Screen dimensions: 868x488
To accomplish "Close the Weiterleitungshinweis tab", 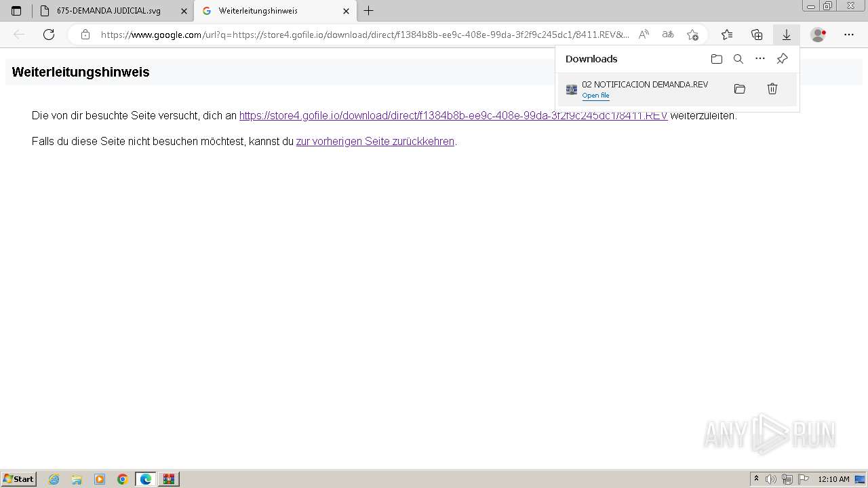I will tap(346, 11).
